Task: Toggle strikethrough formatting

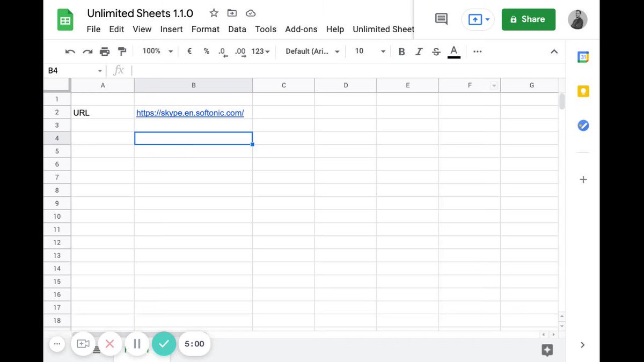Action: (436, 51)
